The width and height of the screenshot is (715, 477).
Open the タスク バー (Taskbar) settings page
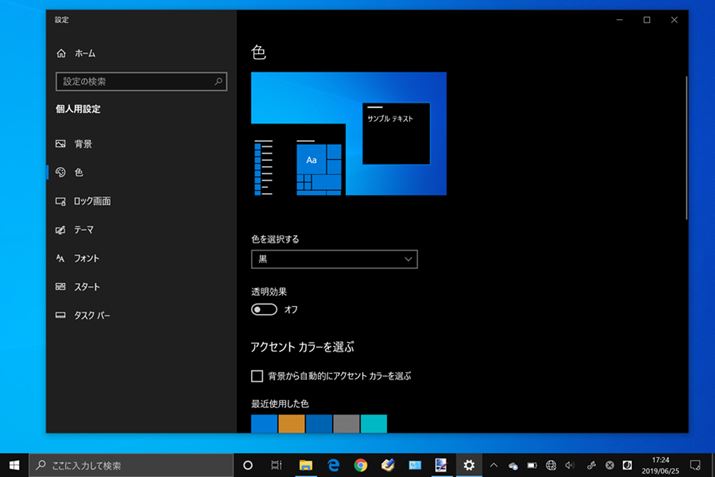tap(92, 316)
